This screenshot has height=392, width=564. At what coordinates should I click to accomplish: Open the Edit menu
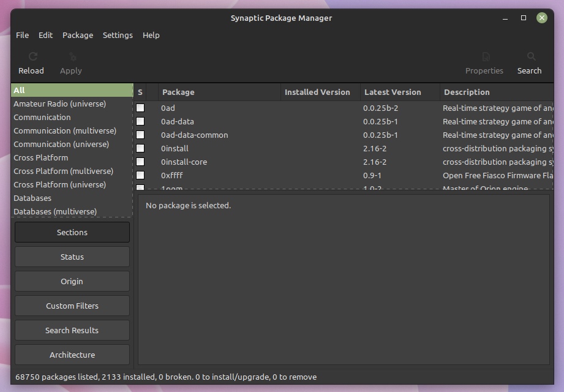click(46, 36)
